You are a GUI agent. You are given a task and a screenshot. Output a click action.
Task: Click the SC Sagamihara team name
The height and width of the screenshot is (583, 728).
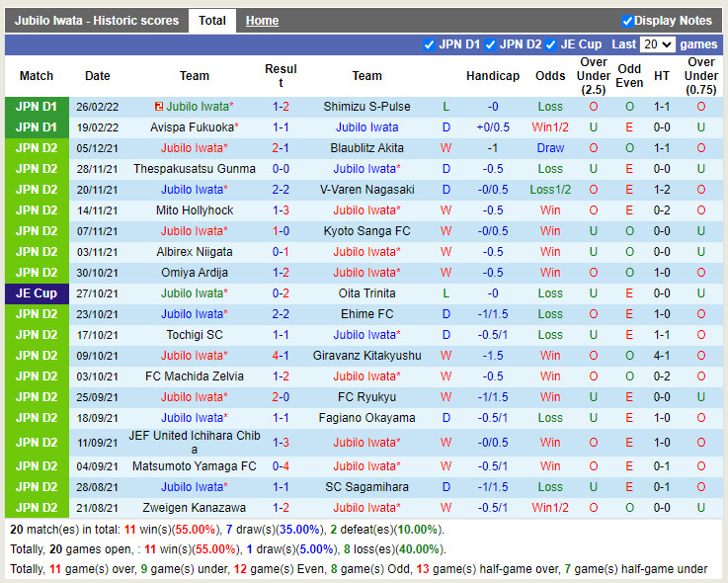[366, 487]
